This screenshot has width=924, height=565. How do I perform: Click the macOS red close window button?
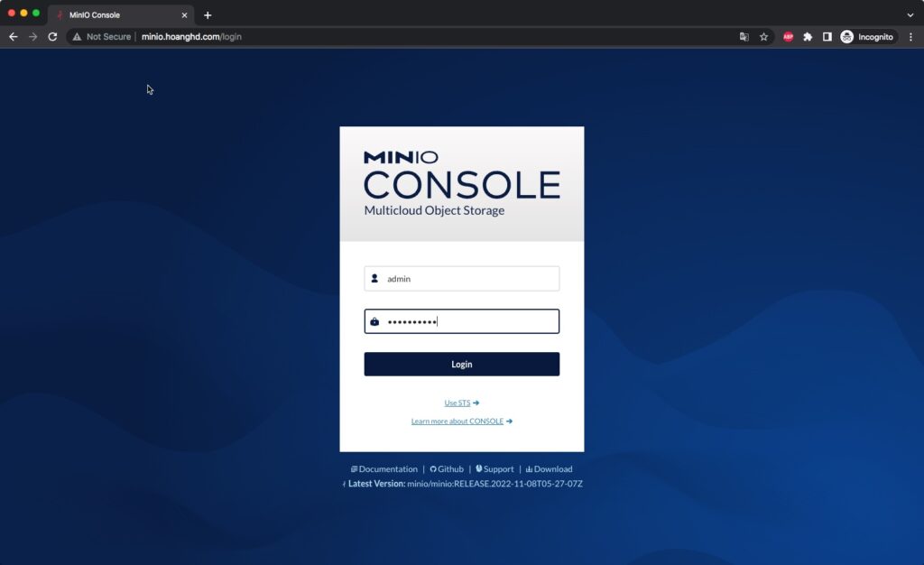pos(11,13)
